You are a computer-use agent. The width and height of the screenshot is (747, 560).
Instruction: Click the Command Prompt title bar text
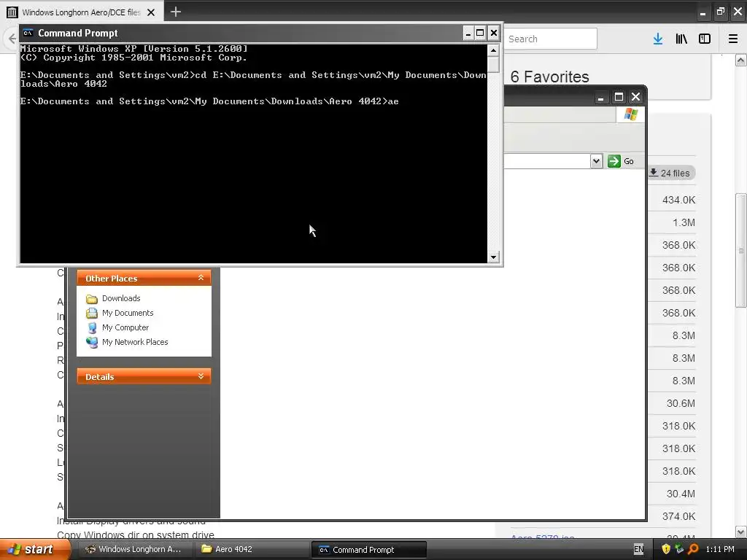click(x=77, y=33)
